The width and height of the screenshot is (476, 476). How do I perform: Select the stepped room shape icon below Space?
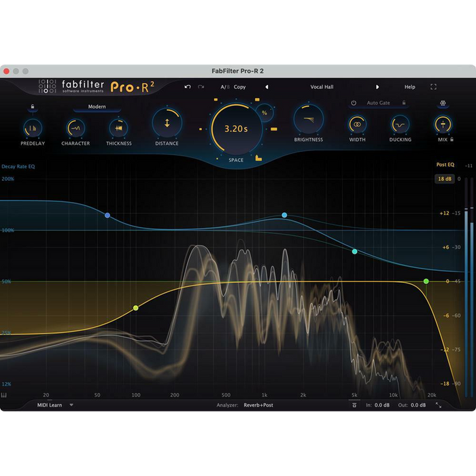tap(258, 158)
